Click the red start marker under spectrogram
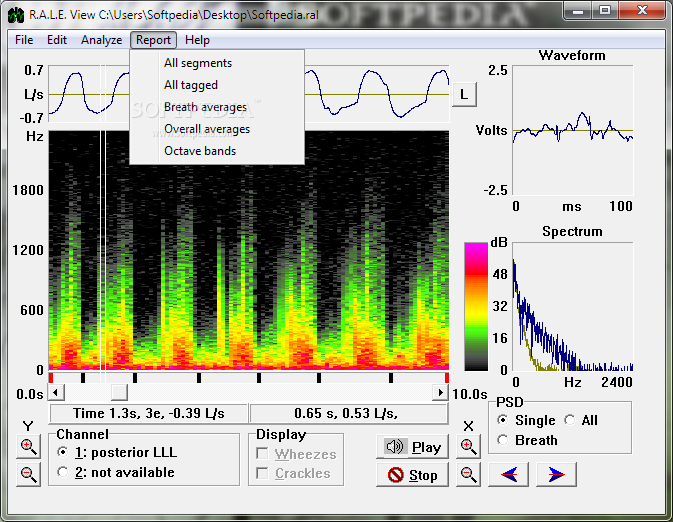 click(x=51, y=378)
